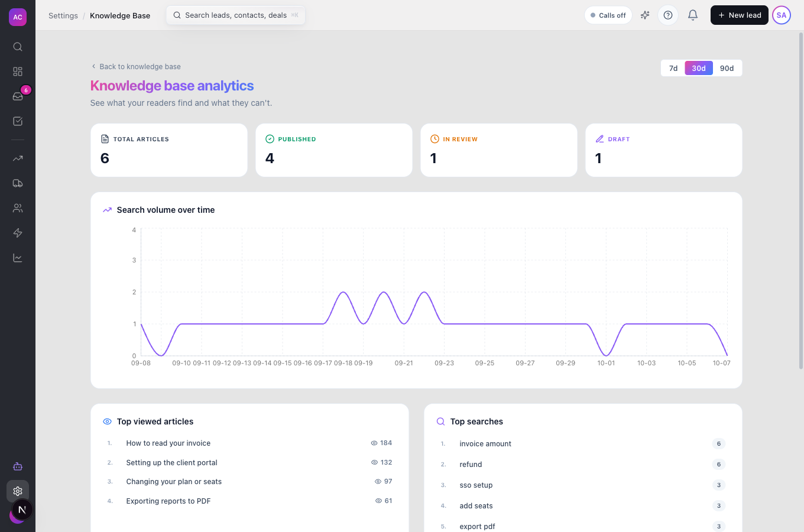Click the In Review stat card
Image resolution: width=804 pixels, height=532 pixels.
(499, 150)
